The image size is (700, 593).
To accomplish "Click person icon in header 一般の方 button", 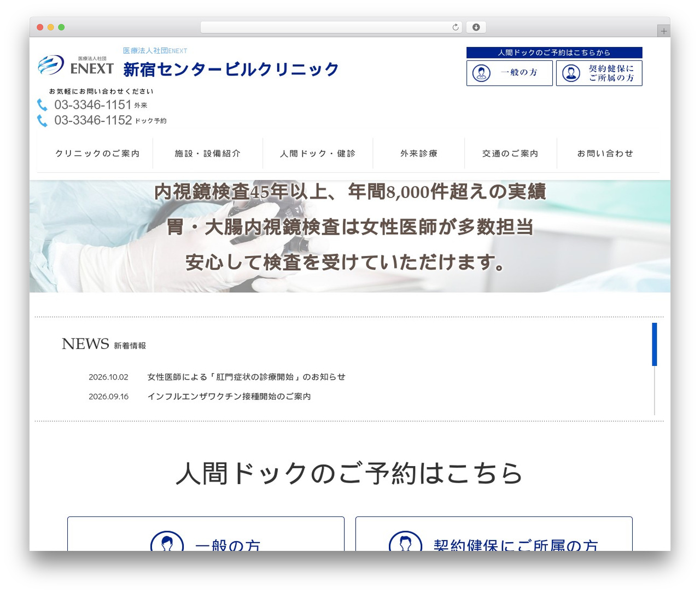I will [481, 73].
